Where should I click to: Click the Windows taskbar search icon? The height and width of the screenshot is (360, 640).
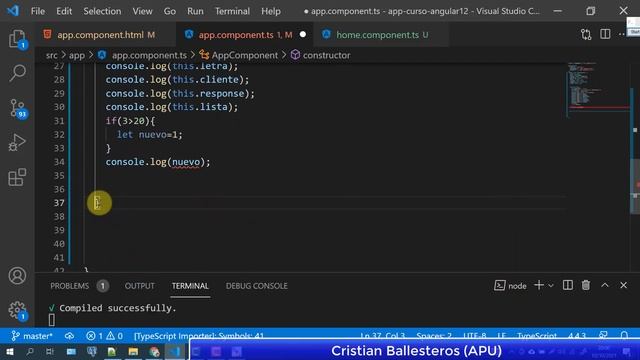(30, 351)
